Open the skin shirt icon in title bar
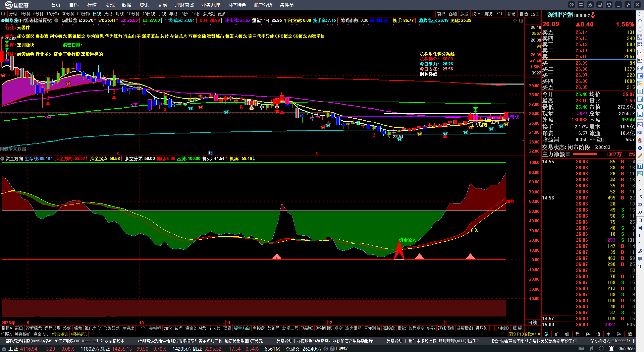This screenshot has width=644, height=352. 609,5
